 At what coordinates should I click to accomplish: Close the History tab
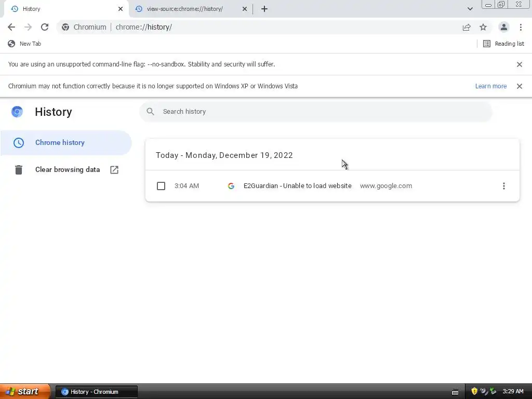click(121, 9)
